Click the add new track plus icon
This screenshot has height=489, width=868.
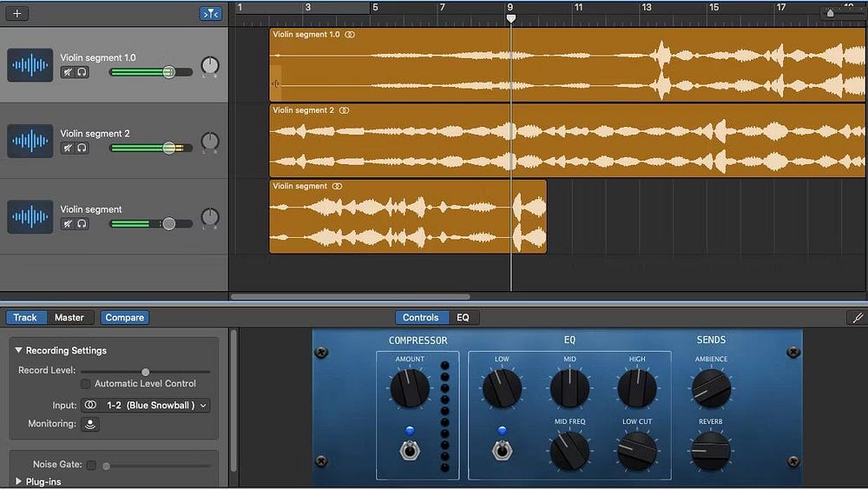[x=16, y=13]
